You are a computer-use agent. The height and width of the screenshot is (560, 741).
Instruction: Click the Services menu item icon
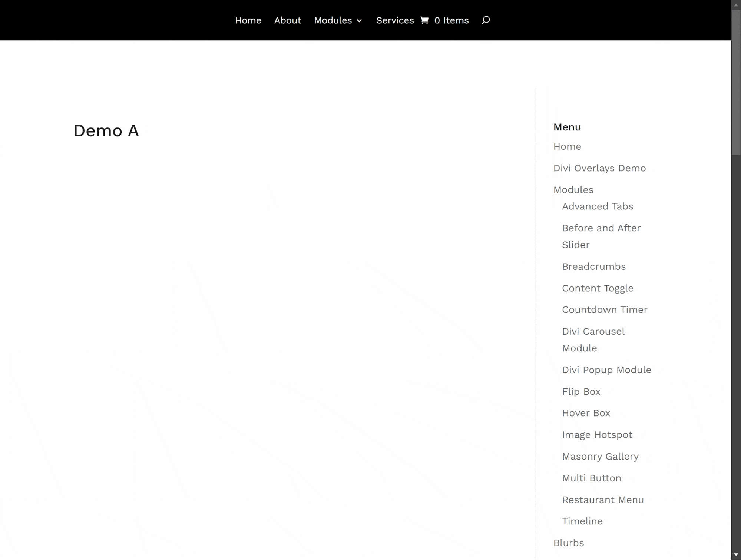pyautogui.click(x=424, y=21)
